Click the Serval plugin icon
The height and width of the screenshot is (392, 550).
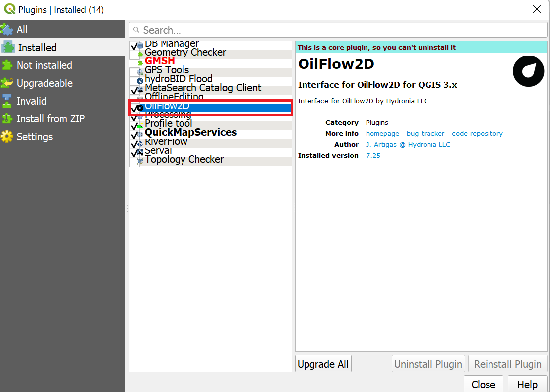[140, 152]
